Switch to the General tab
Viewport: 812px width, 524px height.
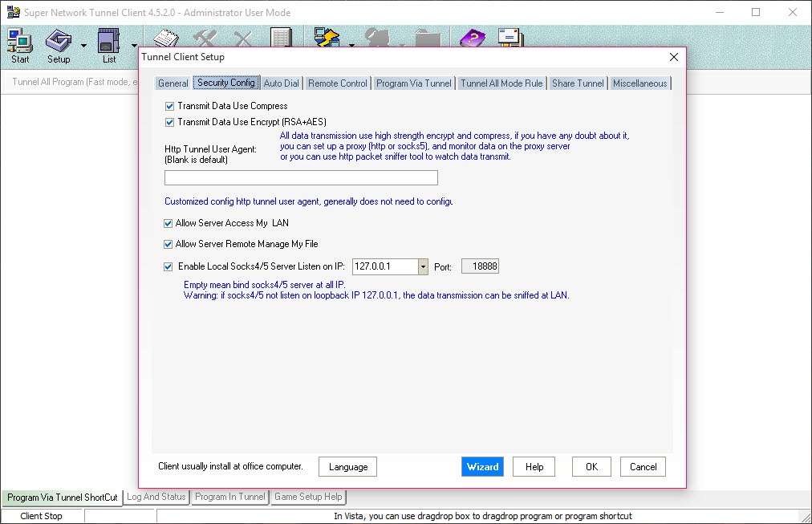tap(173, 83)
